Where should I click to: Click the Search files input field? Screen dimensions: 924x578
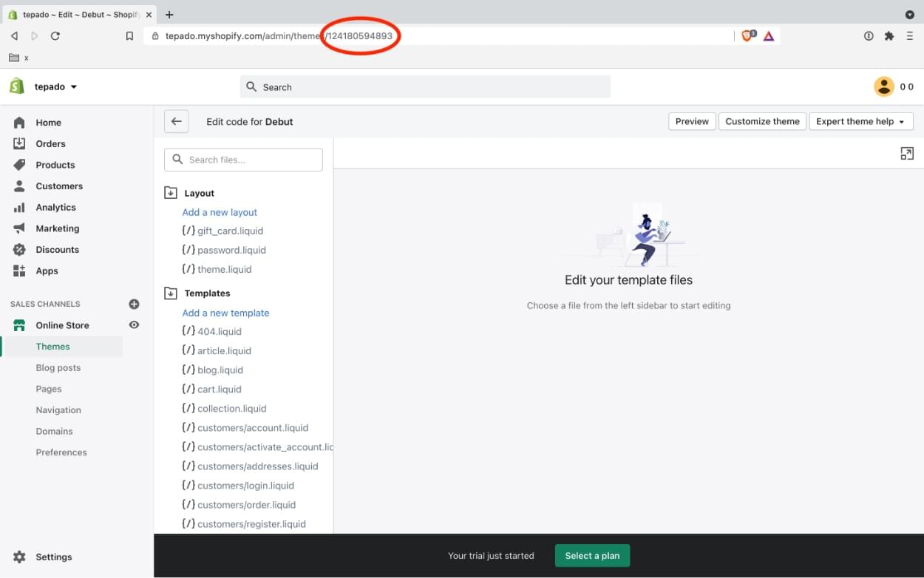[x=243, y=159]
